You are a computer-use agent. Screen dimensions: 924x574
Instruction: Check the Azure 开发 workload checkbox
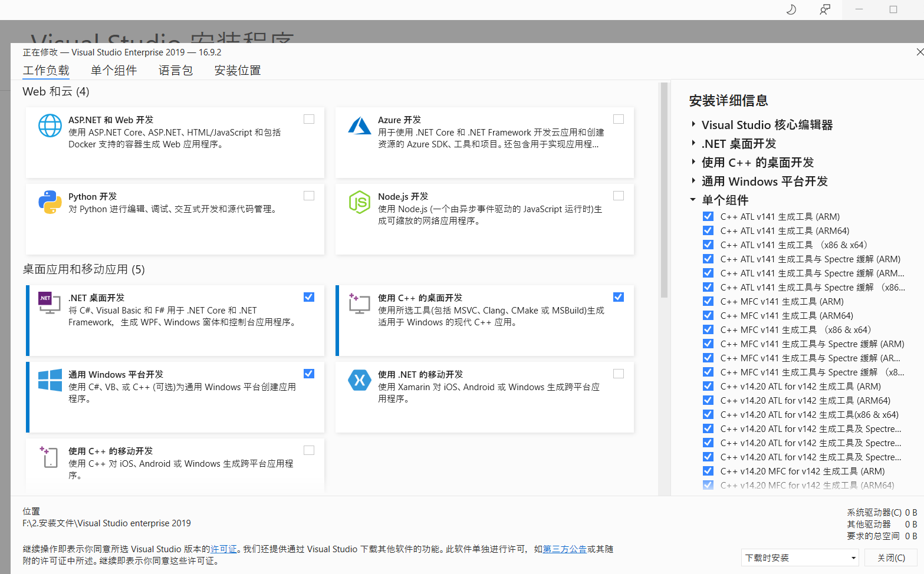tap(619, 119)
